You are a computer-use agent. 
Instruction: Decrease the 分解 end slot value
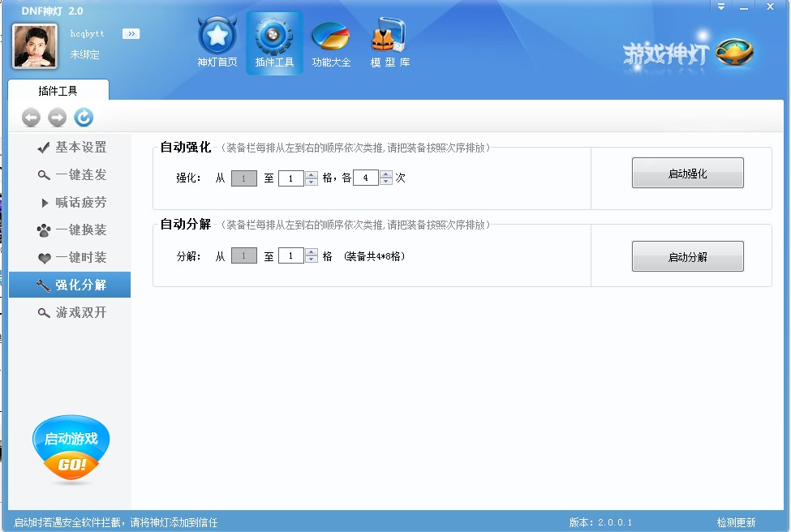pos(312,260)
